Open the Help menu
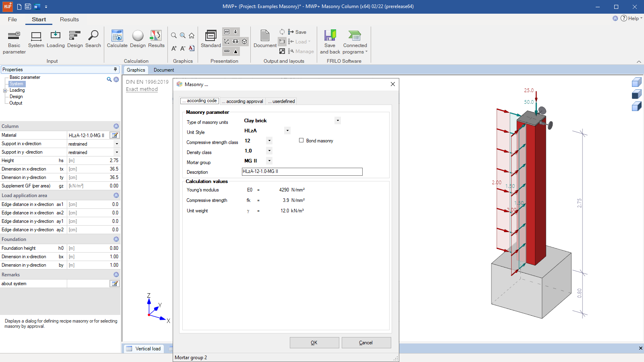Viewport: 644px width, 362px height. pyautogui.click(x=631, y=18)
